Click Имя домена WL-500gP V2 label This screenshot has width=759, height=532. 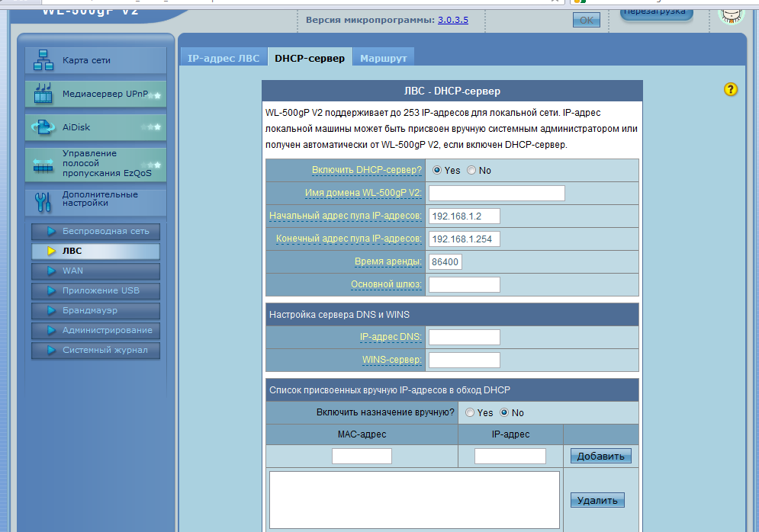363,193
